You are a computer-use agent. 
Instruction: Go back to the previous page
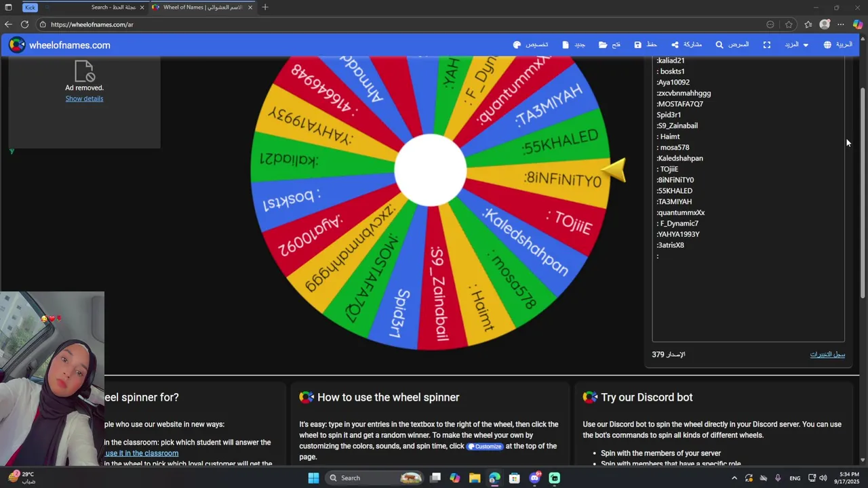coord(9,24)
